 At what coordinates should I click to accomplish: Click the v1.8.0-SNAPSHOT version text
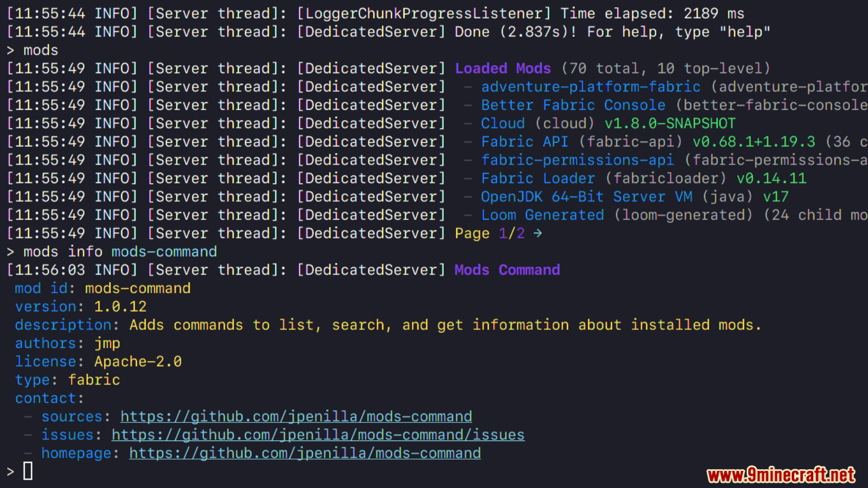(670, 123)
